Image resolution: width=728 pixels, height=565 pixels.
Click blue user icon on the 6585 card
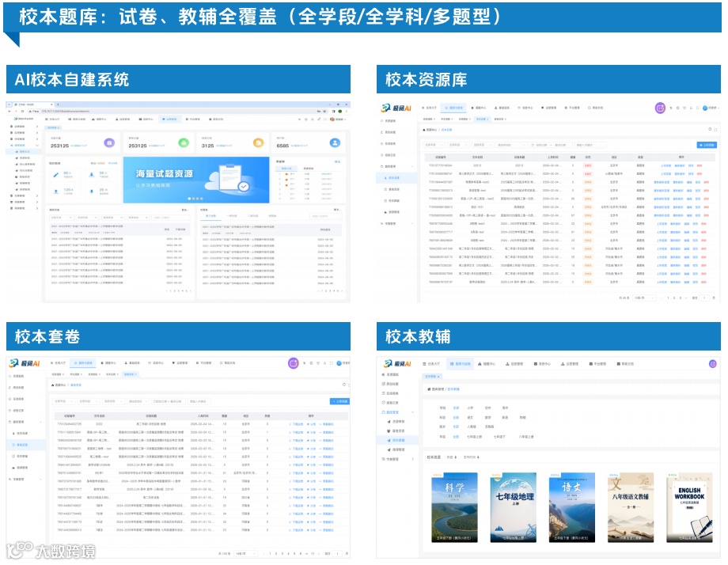(335, 143)
